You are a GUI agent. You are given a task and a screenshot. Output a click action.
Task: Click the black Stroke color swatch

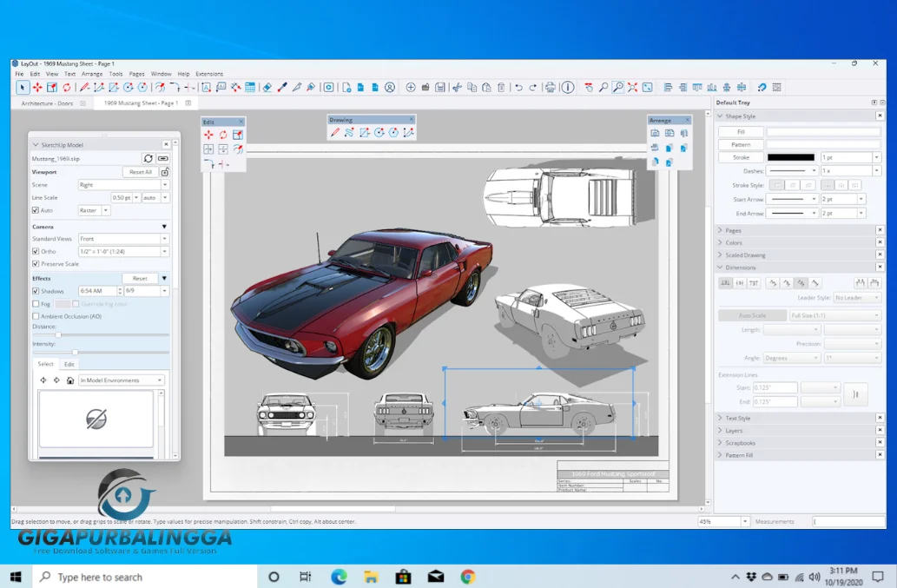(790, 157)
